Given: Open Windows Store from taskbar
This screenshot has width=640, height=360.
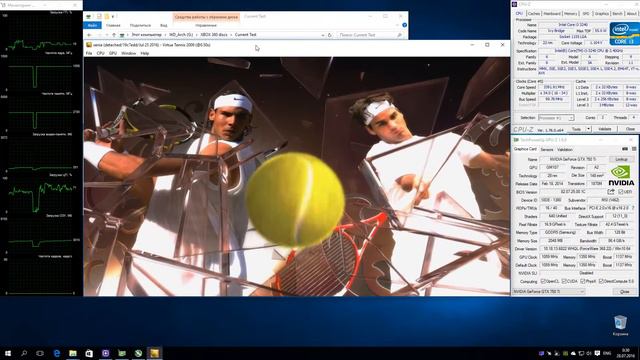Looking at the screenshot, I should click(89, 353).
